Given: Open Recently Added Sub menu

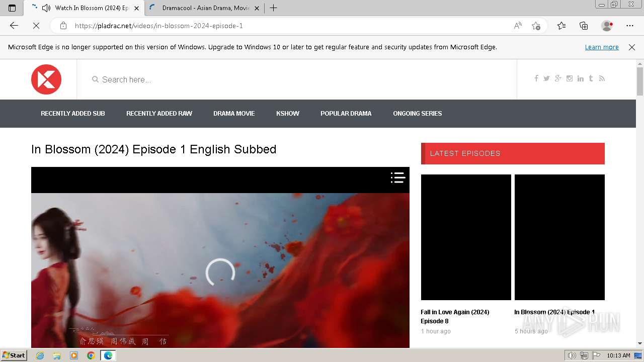Looking at the screenshot, I should [73, 114].
